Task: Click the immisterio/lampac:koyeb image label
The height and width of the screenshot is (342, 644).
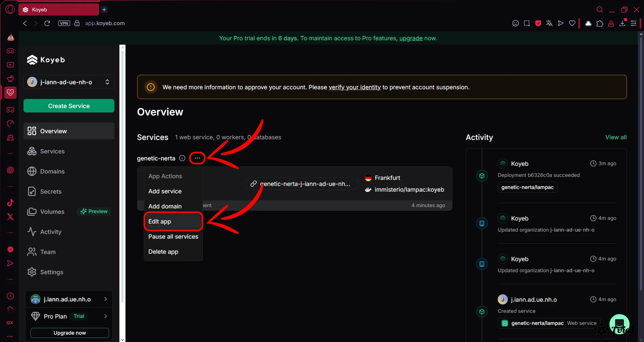Action: (409, 190)
